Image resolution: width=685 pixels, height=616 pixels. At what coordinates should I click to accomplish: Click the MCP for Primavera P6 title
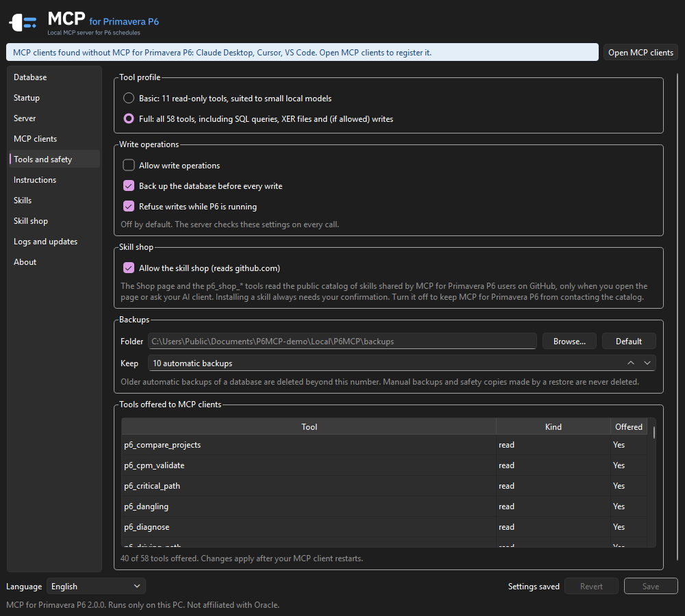coord(103,20)
